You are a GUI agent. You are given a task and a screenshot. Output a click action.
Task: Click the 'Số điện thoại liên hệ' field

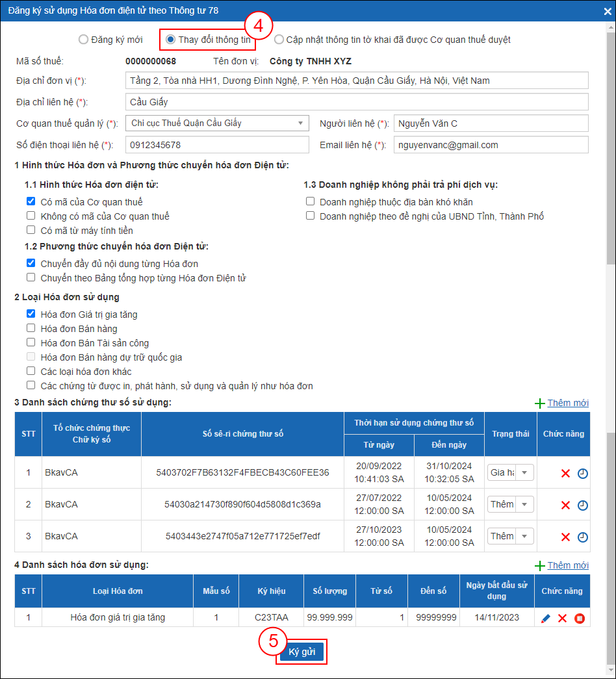pyautogui.click(x=217, y=145)
